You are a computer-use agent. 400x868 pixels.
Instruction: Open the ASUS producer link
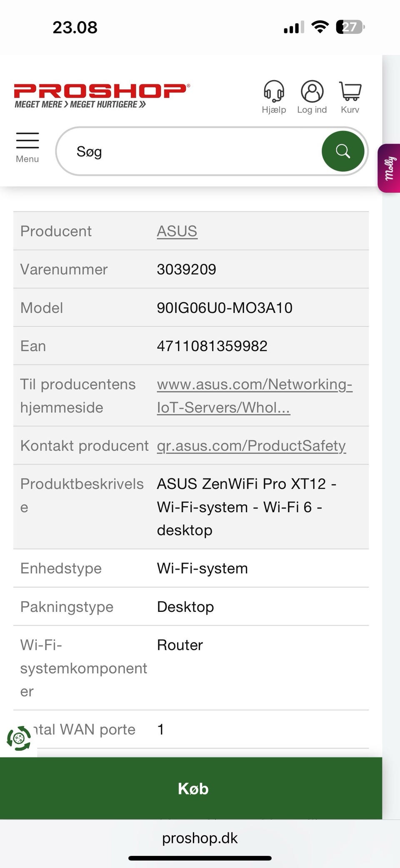click(177, 231)
